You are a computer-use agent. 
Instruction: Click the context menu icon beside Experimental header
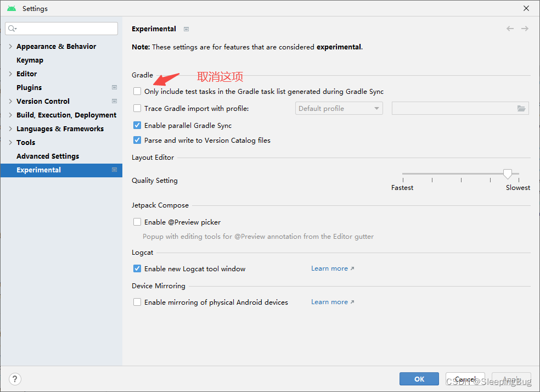[x=186, y=29]
